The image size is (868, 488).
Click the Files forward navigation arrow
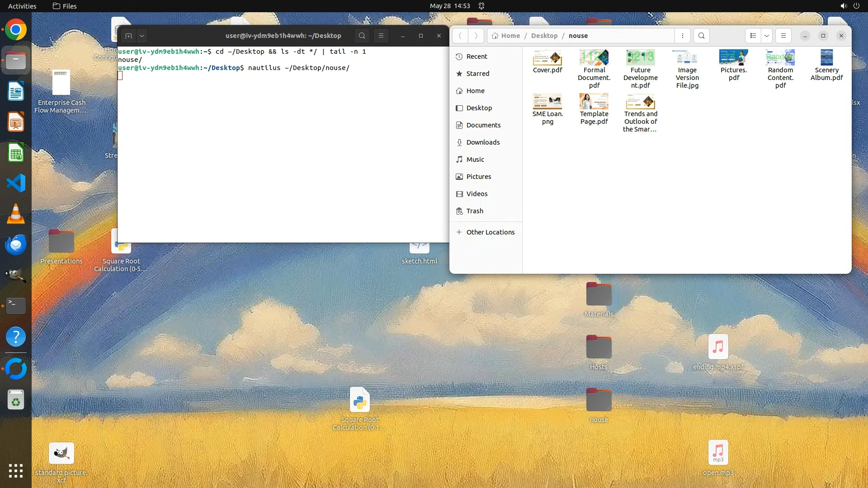point(476,36)
